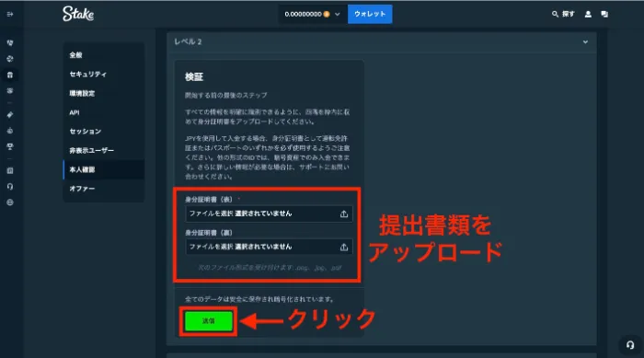Select オファー in settings menu
The width and height of the screenshot is (644, 358).
click(x=104, y=189)
